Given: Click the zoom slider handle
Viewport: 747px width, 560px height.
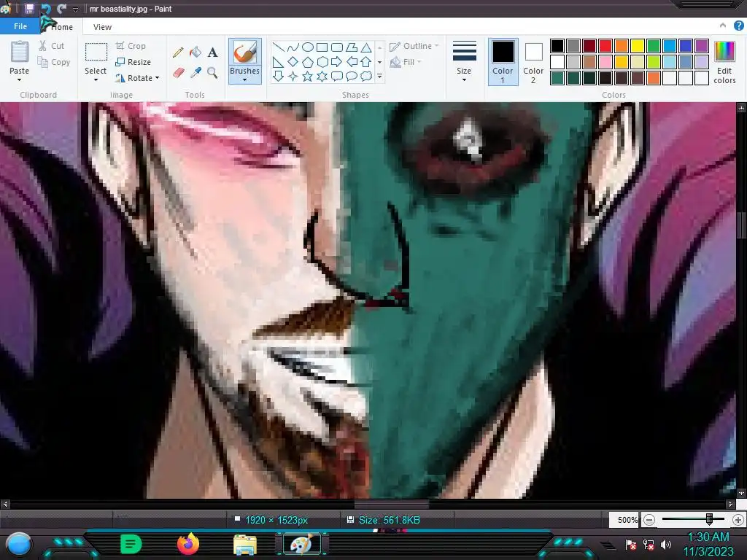Looking at the screenshot, I should coord(709,519).
